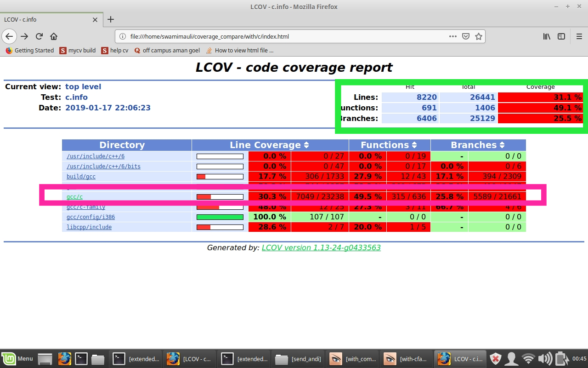Click the test name c.info text
This screenshot has width=588, height=368.
point(76,97)
